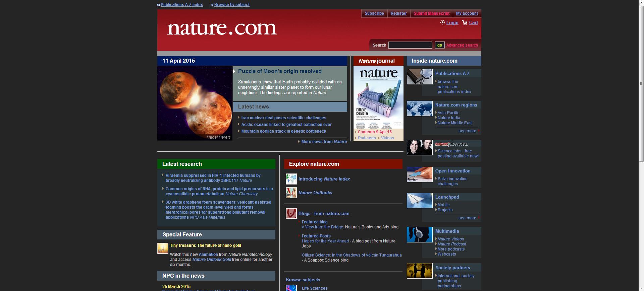Click the nano-gold Special Feature icon
This screenshot has height=291, width=644.
pyautogui.click(x=163, y=248)
